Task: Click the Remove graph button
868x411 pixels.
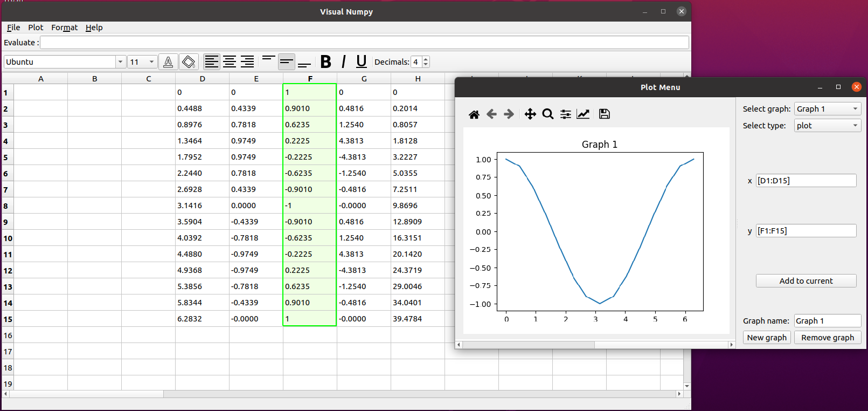Action: point(828,338)
